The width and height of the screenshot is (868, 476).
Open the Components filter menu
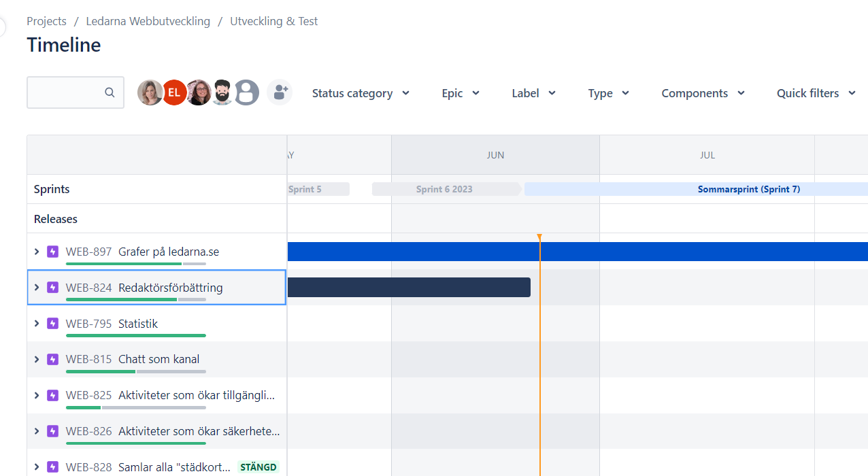[703, 93]
